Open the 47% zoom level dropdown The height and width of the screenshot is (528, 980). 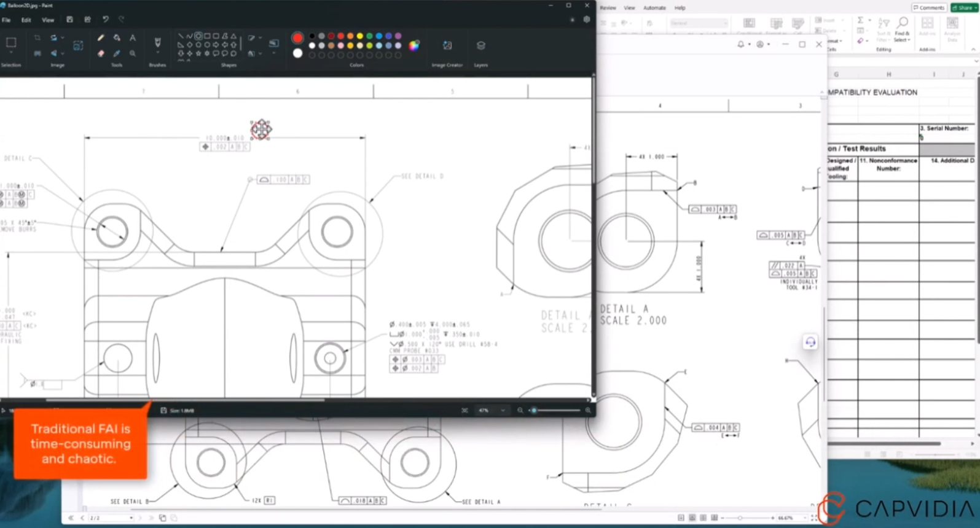[x=492, y=410]
